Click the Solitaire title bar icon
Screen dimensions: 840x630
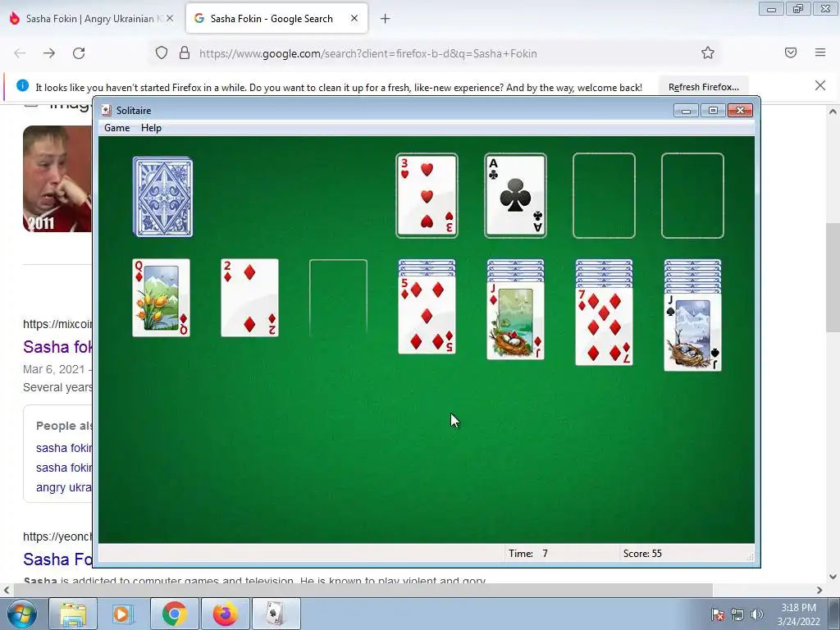(x=107, y=111)
